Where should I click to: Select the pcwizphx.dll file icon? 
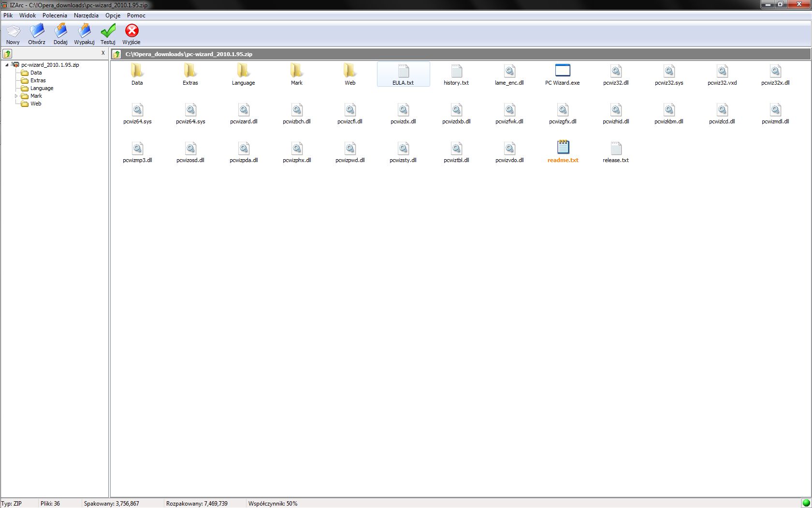tap(297, 148)
